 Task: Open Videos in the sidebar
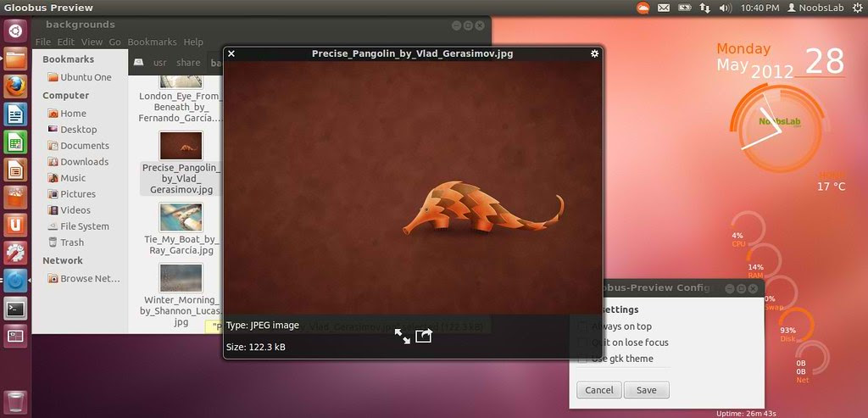(x=70, y=209)
